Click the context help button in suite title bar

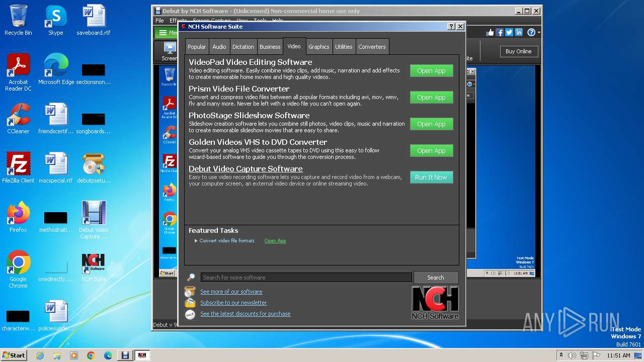coord(451,27)
